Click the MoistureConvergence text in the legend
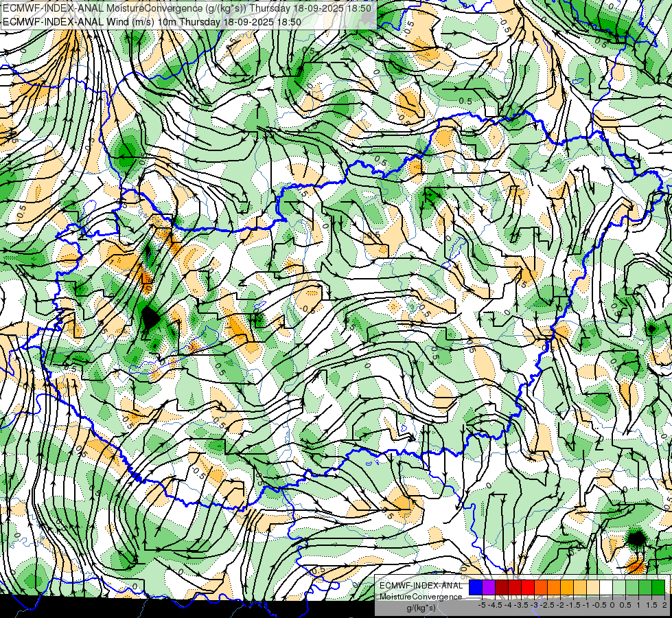This screenshot has width=672, height=618. tap(421, 597)
